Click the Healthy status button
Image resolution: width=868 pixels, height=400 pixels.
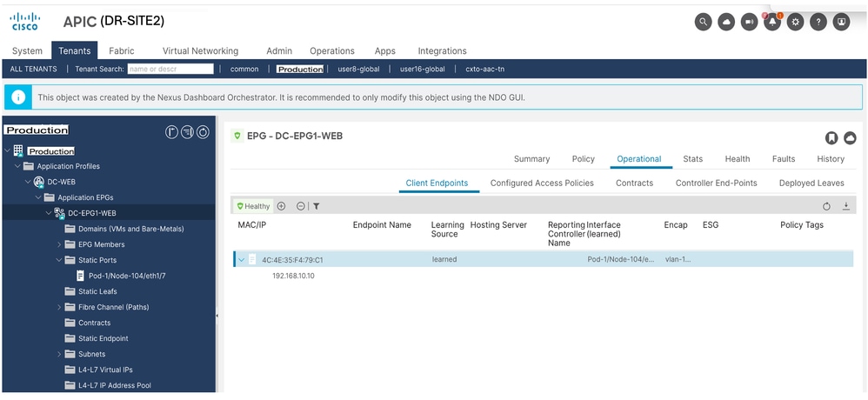coord(253,206)
